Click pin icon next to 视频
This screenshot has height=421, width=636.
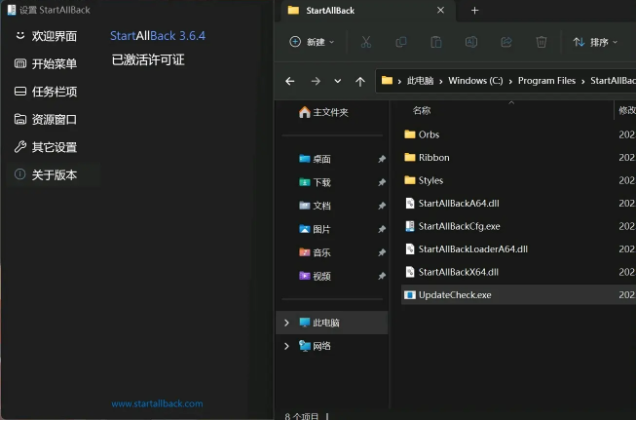381,276
